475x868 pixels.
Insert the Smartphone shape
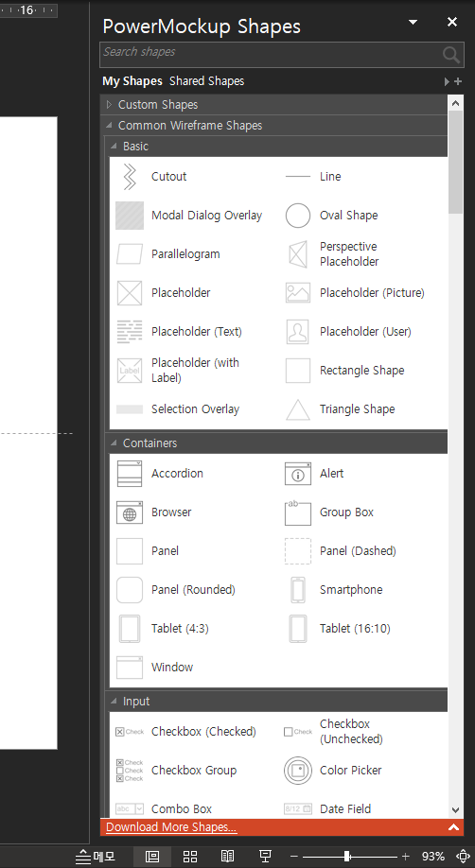coord(298,590)
